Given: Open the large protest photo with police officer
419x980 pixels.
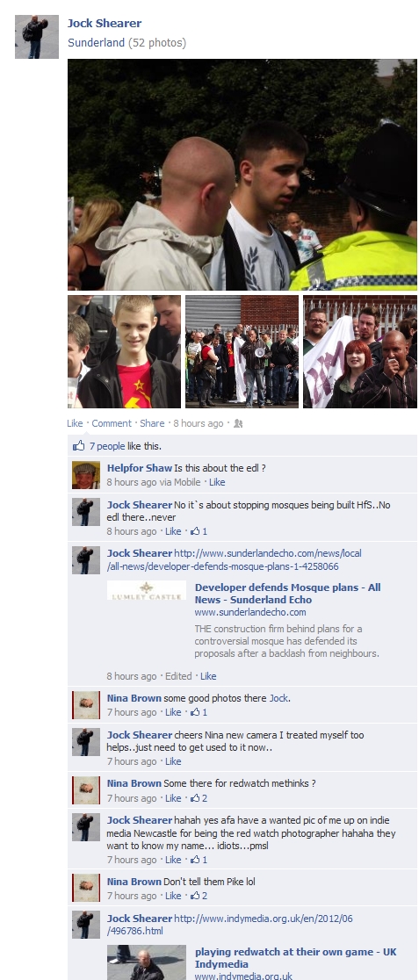Looking at the screenshot, I should pos(242,175).
